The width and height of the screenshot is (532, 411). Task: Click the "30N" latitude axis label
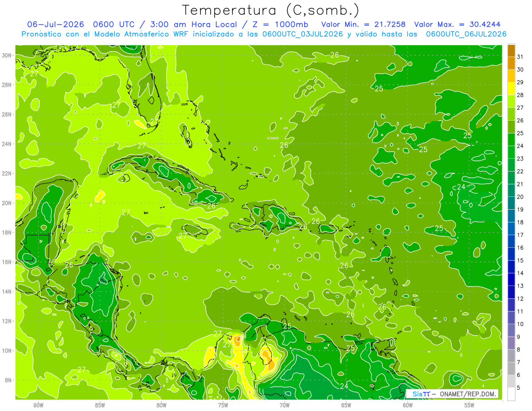8,55
